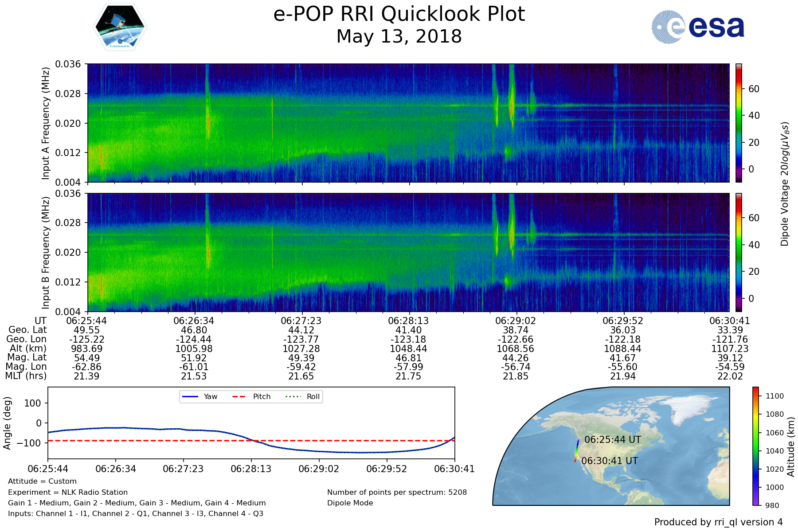Click the Input B dipole voltage colorbar
798x532 pixels.
click(739, 252)
